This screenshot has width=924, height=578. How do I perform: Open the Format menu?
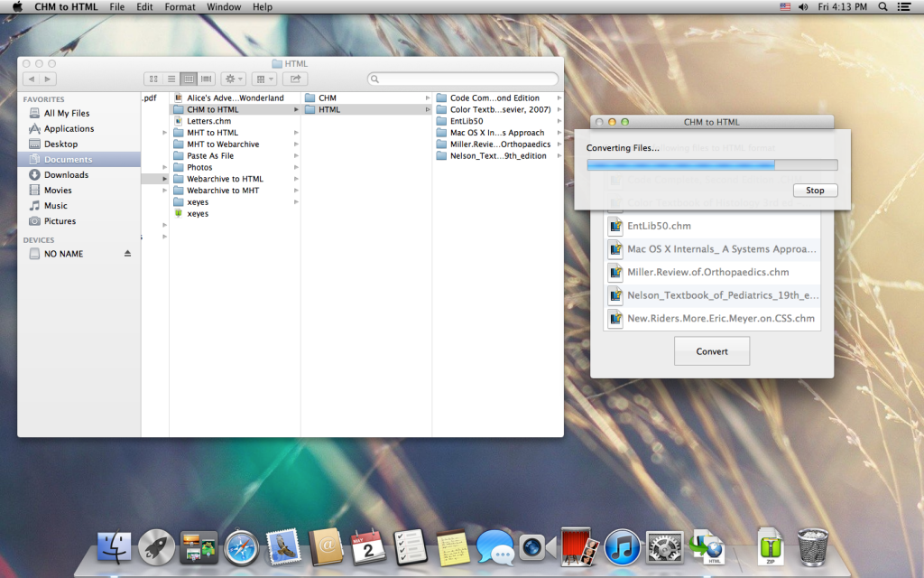180,7
